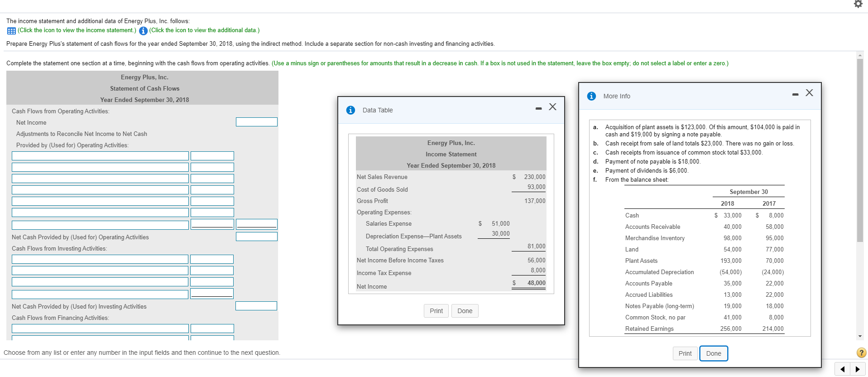Click Print in the Data Table dialog

(x=436, y=311)
